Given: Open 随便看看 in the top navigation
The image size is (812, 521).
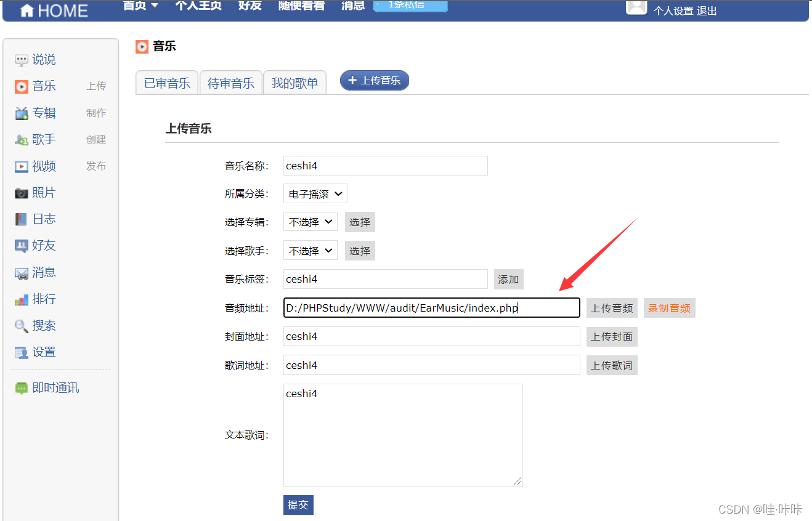Looking at the screenshot, I should point(301,6).
